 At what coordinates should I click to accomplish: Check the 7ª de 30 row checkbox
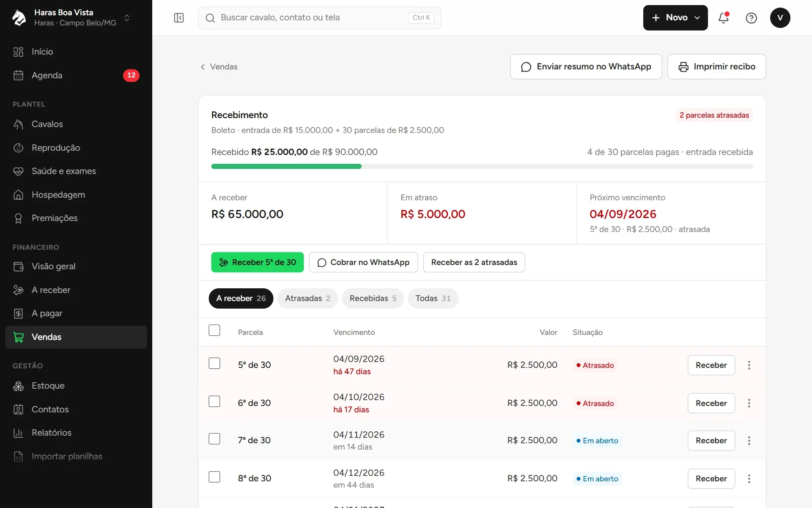coord(214,439)
